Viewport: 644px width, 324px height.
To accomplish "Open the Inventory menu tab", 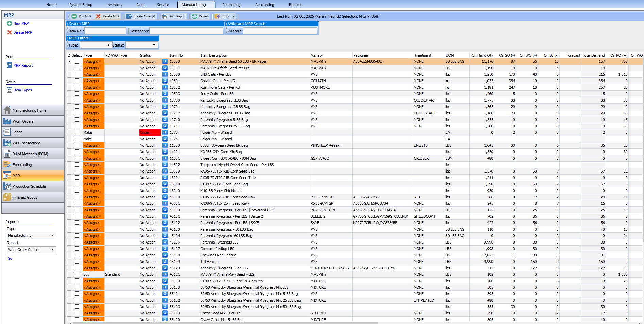I will 114,5.
